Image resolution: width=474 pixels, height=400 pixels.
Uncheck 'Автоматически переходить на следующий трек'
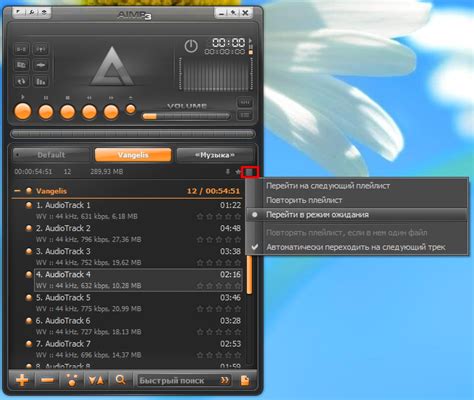[357, 247]
